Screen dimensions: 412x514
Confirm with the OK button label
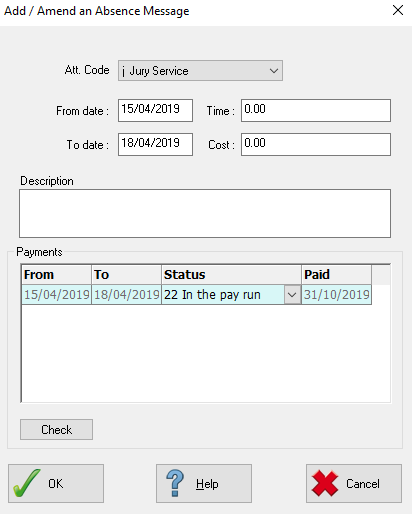(x=55, y=484)
